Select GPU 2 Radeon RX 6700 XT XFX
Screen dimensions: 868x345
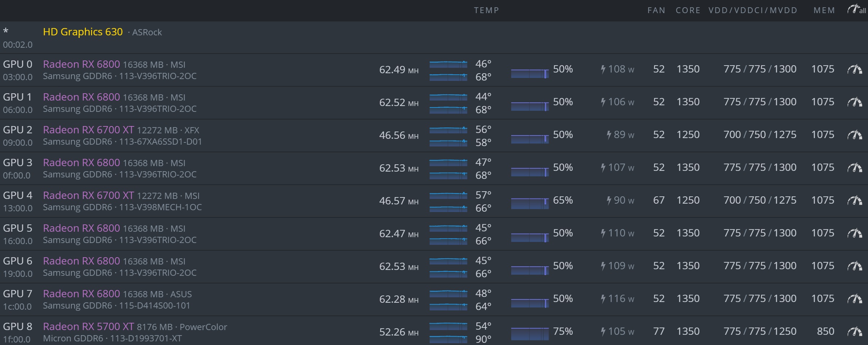[x=88, y=130]
